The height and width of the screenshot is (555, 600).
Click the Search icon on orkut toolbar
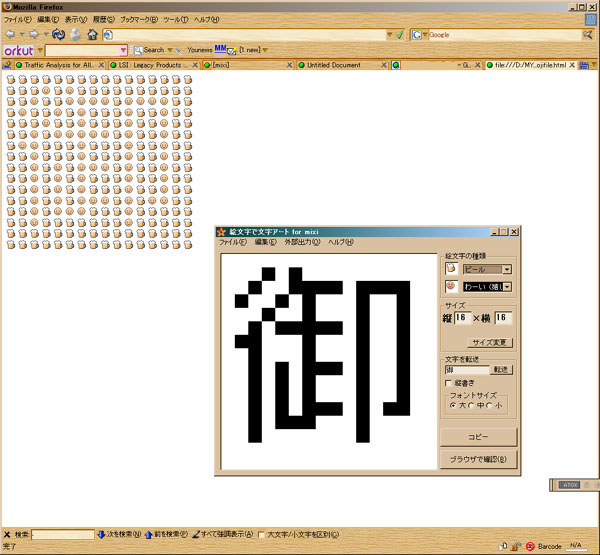(x=138, y=50)
